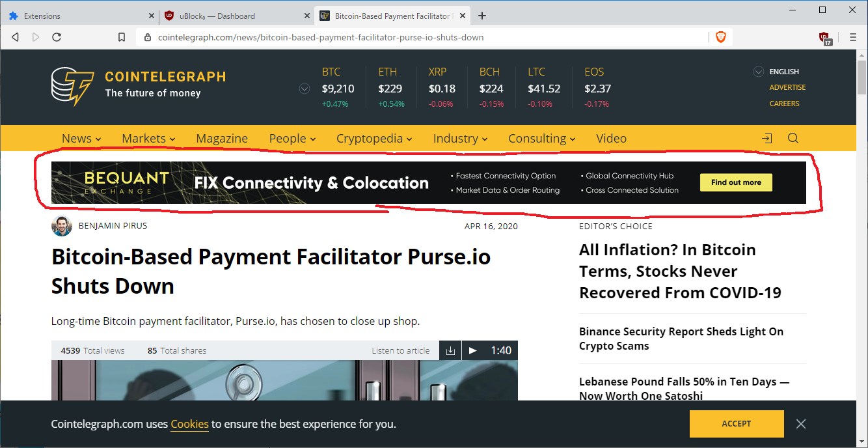Open the browser hamburger menu

pyautogui.click(x=853, y=37)
